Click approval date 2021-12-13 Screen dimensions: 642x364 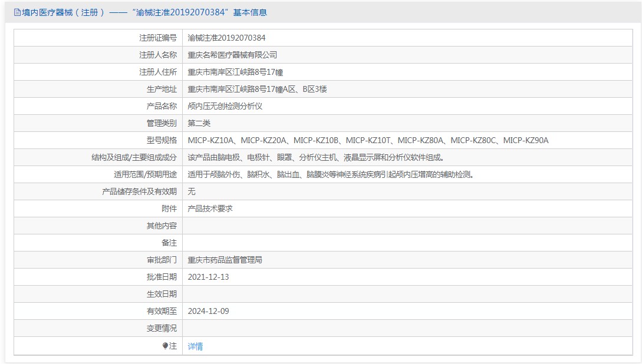coord(209,277)
